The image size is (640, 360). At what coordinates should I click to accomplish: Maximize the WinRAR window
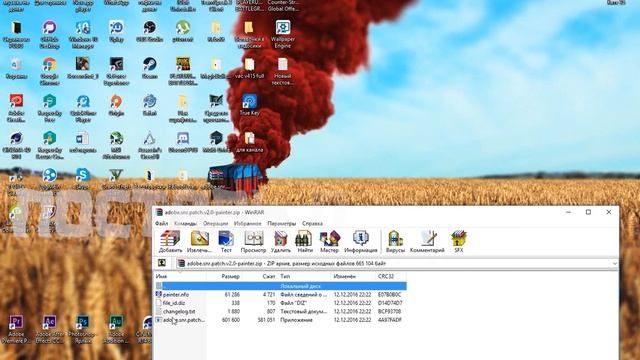589,212
